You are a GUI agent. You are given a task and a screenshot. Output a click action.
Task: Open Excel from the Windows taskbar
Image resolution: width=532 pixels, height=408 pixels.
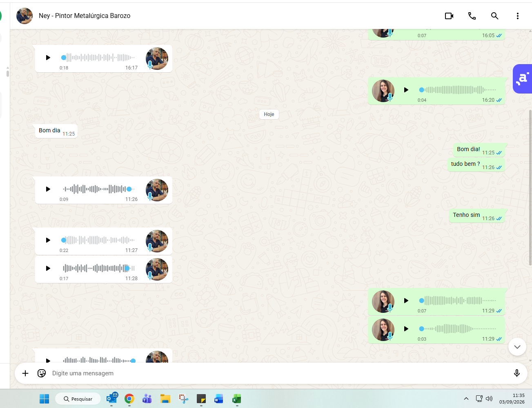click(237, 399)
